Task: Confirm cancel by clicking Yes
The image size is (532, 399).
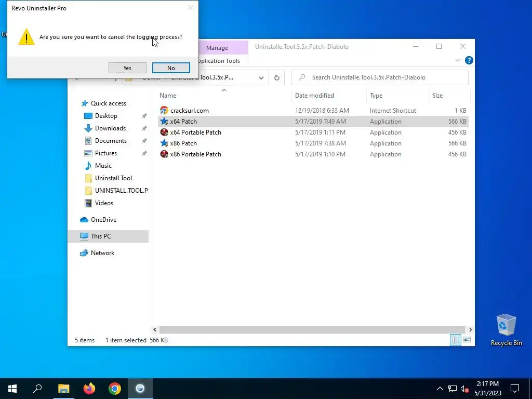Action: 127,68
